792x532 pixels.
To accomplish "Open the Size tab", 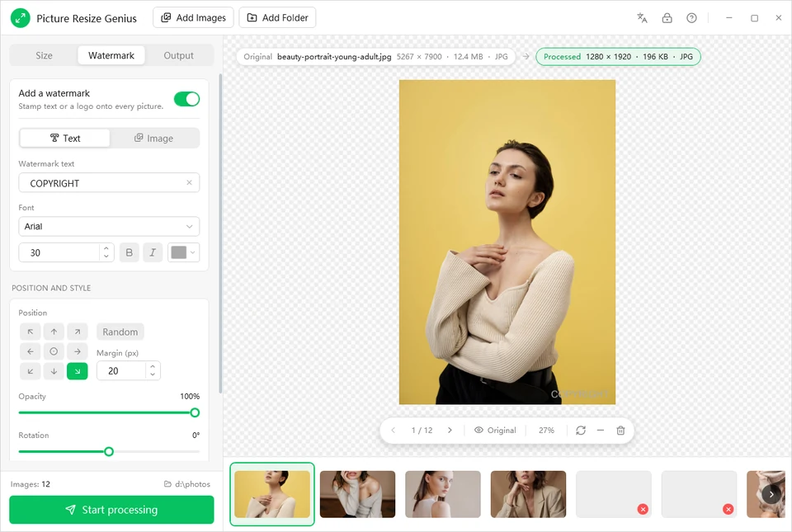I will 44,55.
